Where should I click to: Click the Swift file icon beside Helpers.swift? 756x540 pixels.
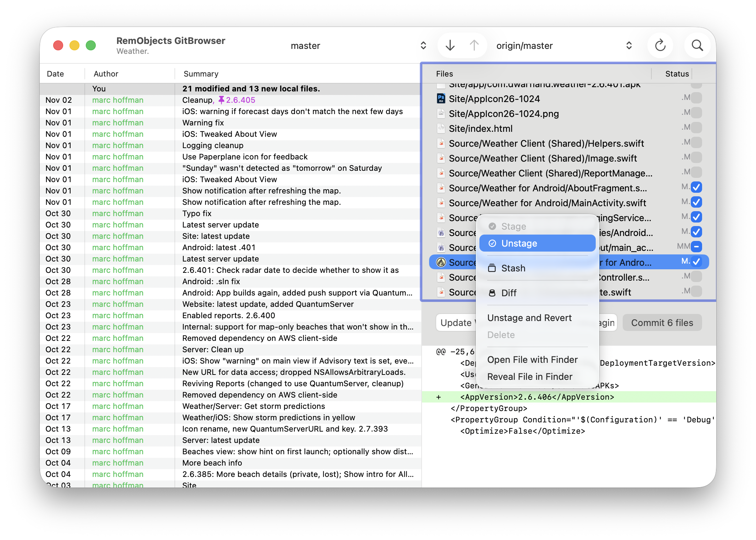coord(441,144)
